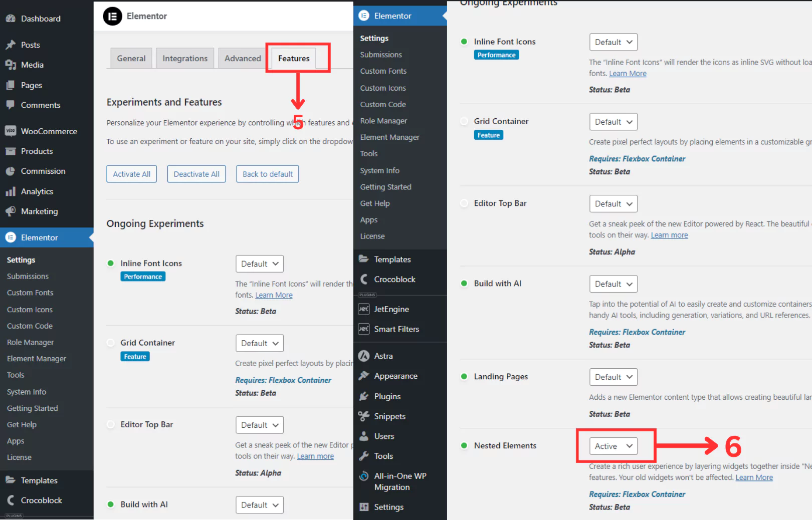Screen dimensions: 812x520
Task: Click the Templates folder icon in left sidebar
Action: pos(11,480)
